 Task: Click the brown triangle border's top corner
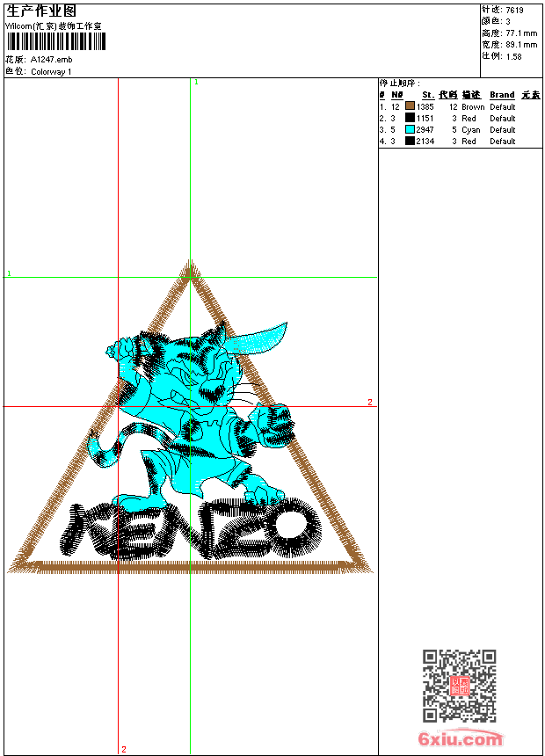point(190,268)
